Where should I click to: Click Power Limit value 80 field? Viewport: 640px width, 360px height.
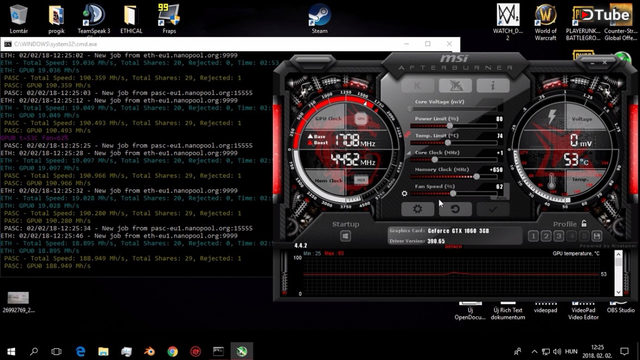click(x=499, y=119)
